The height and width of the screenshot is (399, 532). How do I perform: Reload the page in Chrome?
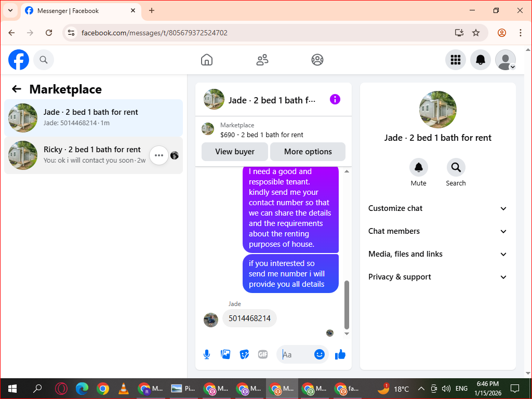(x=49, y=33)
